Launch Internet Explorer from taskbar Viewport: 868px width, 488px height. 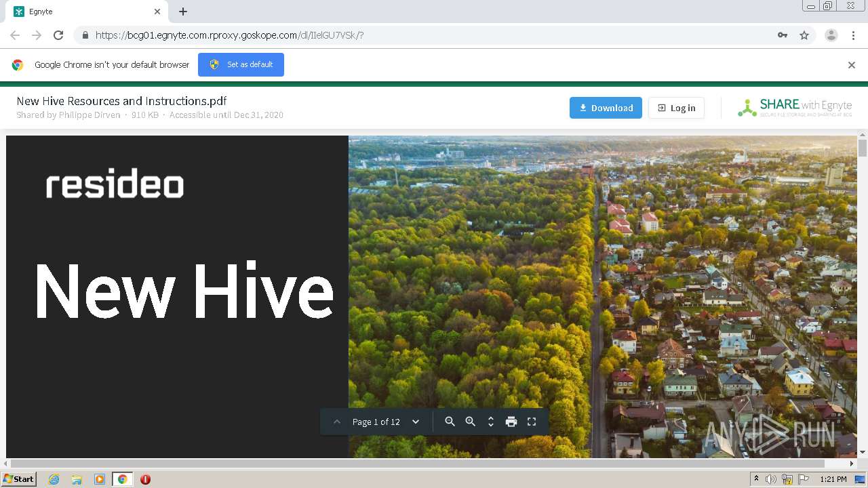coord(54,479)
